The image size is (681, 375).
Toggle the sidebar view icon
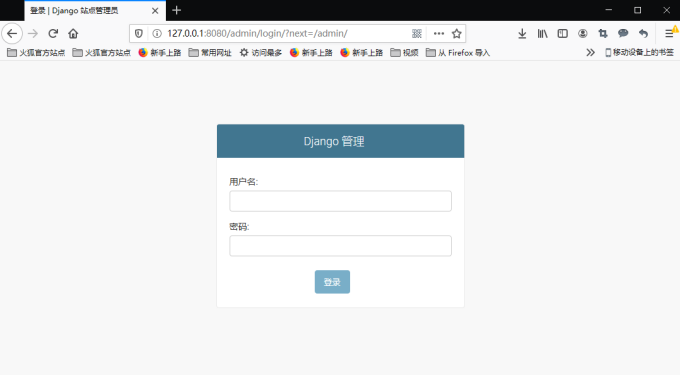click(562, 33)
